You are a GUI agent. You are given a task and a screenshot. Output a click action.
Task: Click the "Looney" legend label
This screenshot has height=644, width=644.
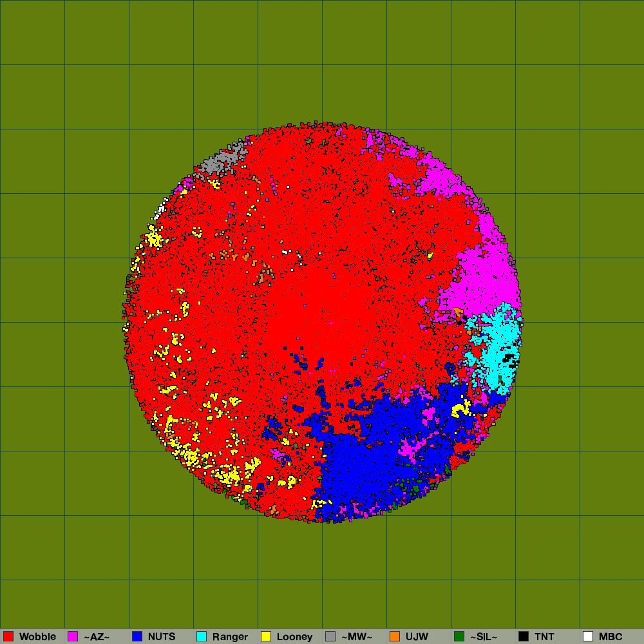pos(294,637)
